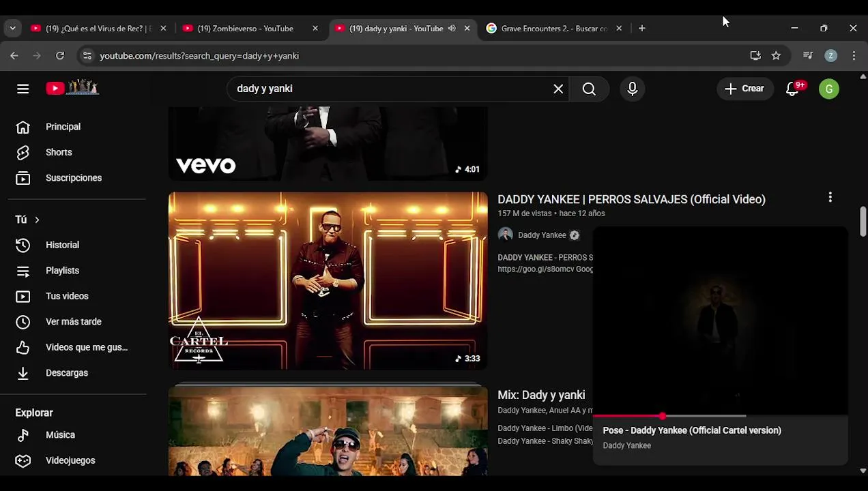868x491 pixels.
Task: Open Suscripciones in sidebar
Action: (73, 178)
